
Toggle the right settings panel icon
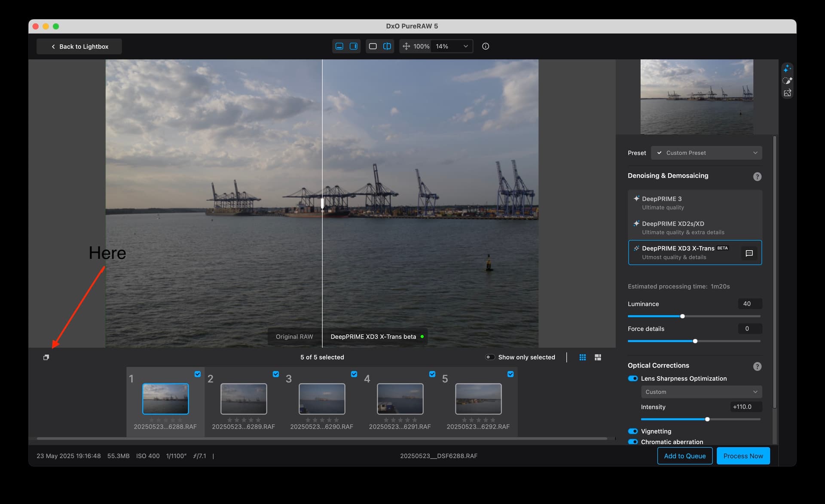(x=354, y=46)
